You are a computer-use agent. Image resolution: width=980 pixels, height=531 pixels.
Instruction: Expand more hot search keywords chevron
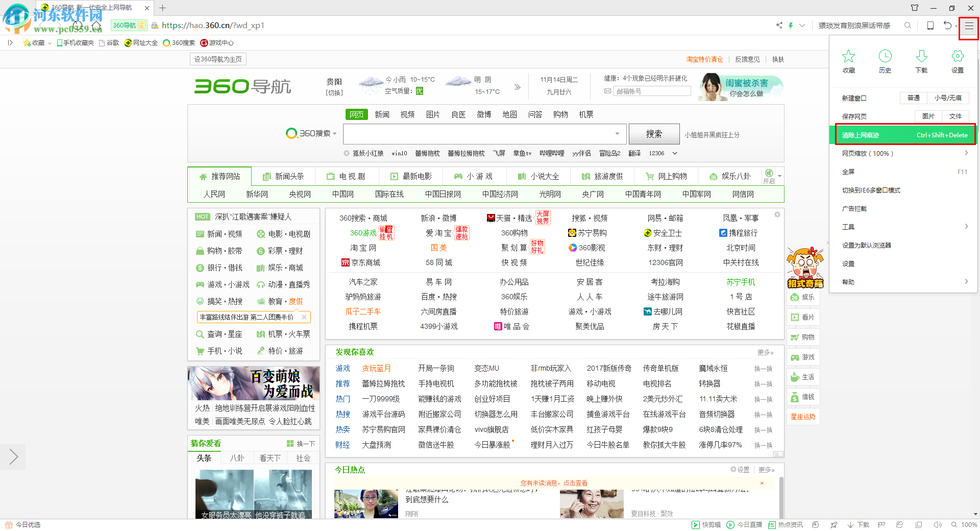coord(674,153)
